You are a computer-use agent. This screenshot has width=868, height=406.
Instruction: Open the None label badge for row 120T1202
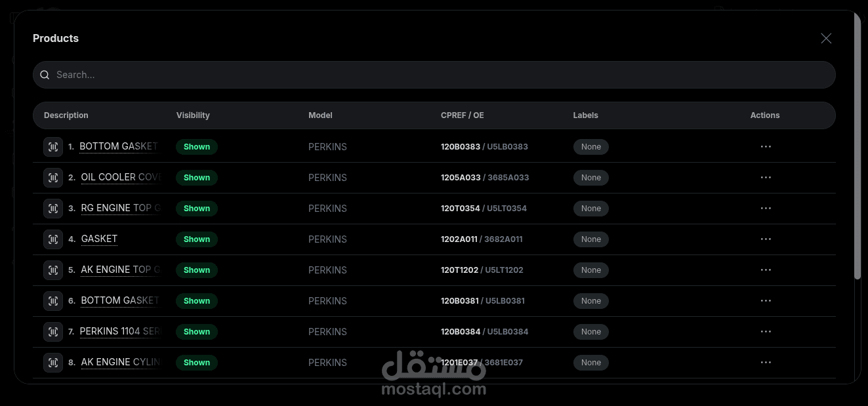point(591,270)
